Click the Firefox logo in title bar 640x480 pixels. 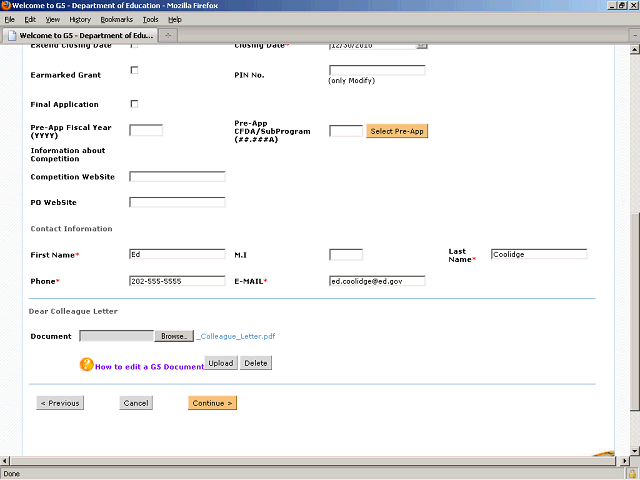(6, 5)
